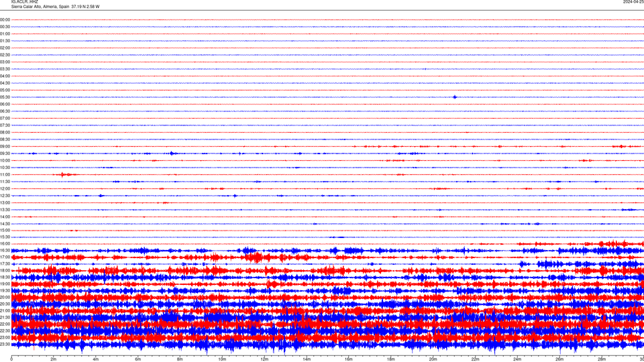Click the 26m tick label on time axis
The image size is (644, 362).
(x=559, y=359)
